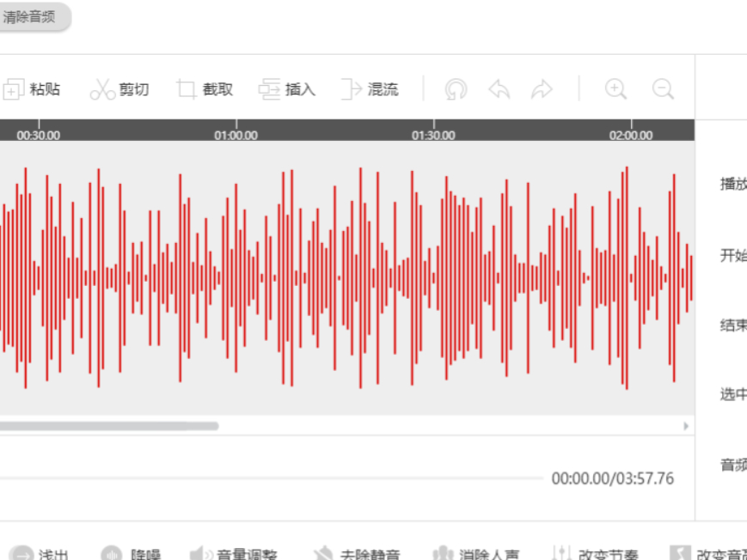747x560 pixels.
Task: Click the circular reset icon
Action: (x=456, y=89)
